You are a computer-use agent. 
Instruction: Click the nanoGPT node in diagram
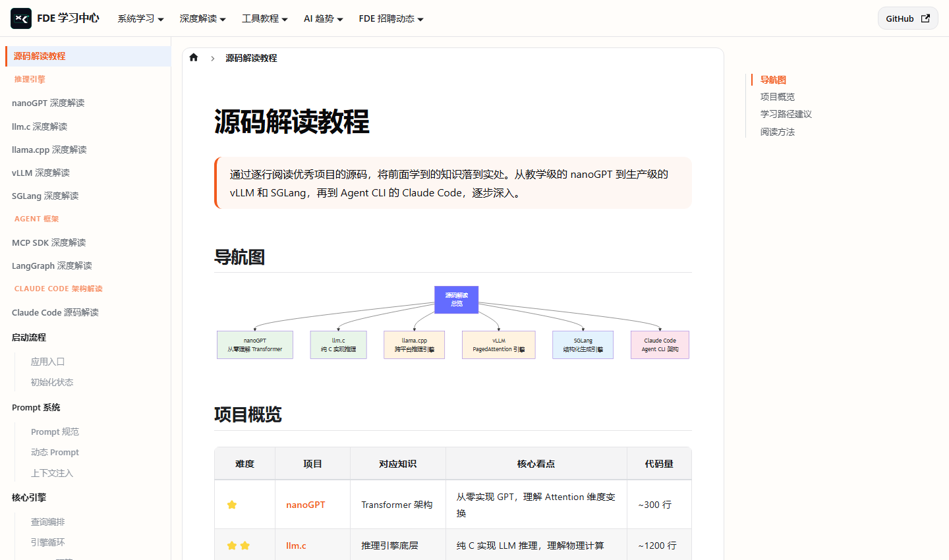[x=255, y=345]
